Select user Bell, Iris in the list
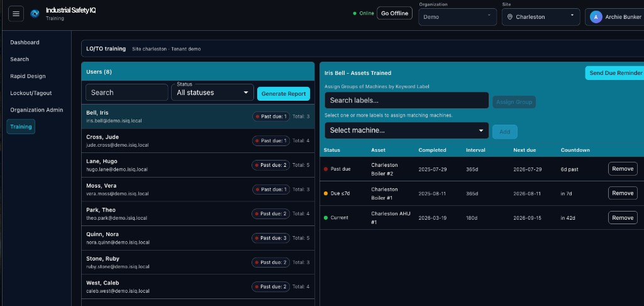This screenshot has height=306, width=644. pyautogui.click(x=198, y=116)
